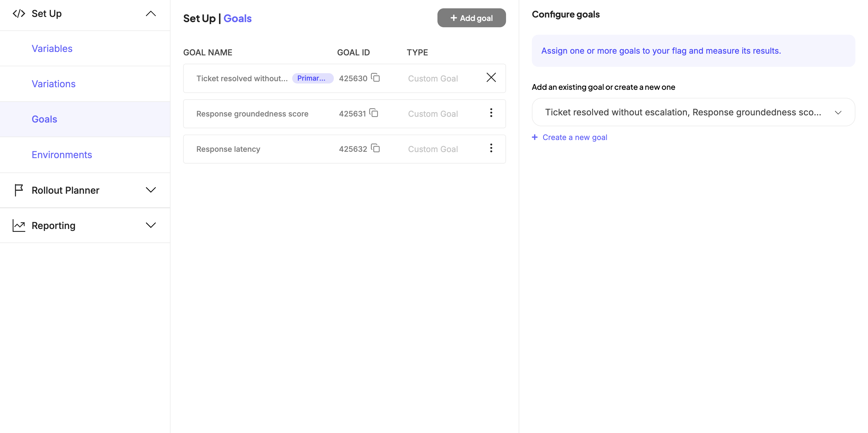
Task: Click the Rollout Planner flag icon
Action: click(x=19, y=190)
